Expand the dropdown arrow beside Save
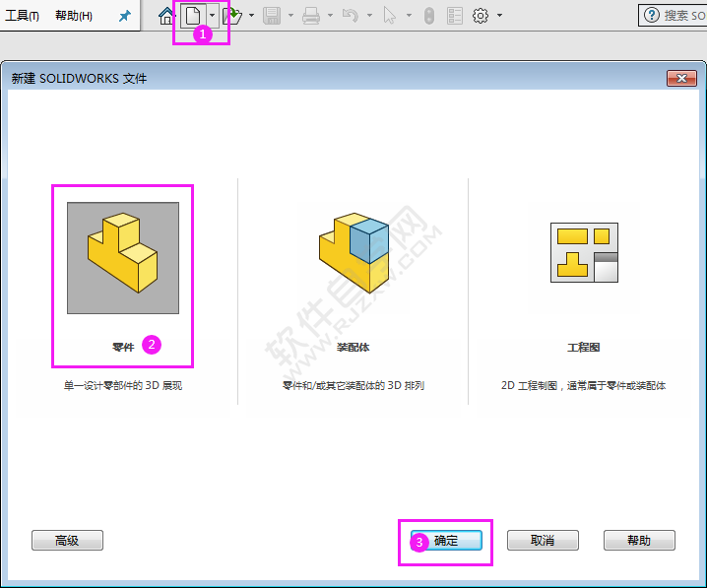Viewport: 707px width, 588px height. [290, 16]
